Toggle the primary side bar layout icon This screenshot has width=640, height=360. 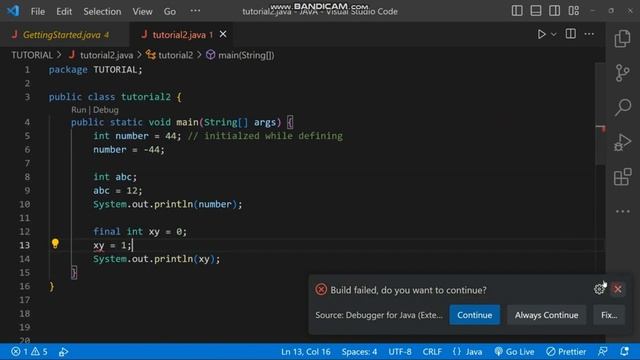(x=517, y=11)
